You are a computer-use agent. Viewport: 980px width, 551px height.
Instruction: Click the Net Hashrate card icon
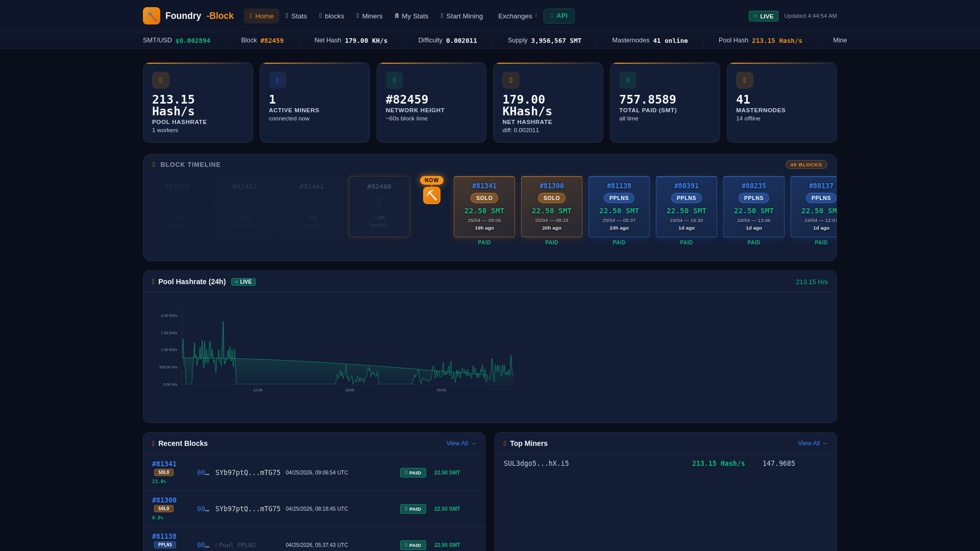[x=511, y=80]
